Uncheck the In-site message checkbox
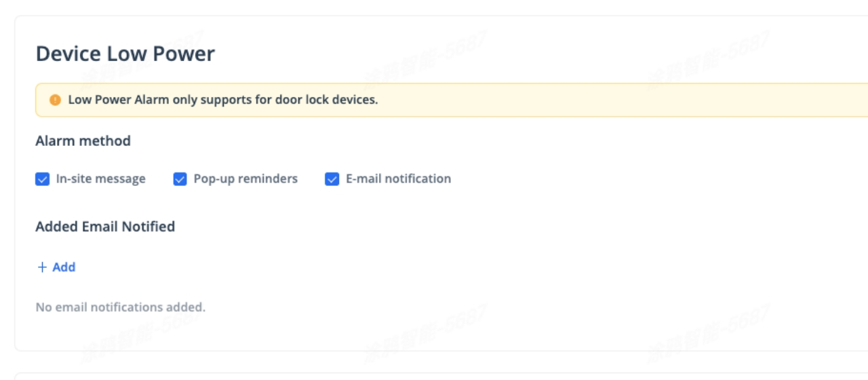Screen dimensions: 868x380 pos(42,179)
